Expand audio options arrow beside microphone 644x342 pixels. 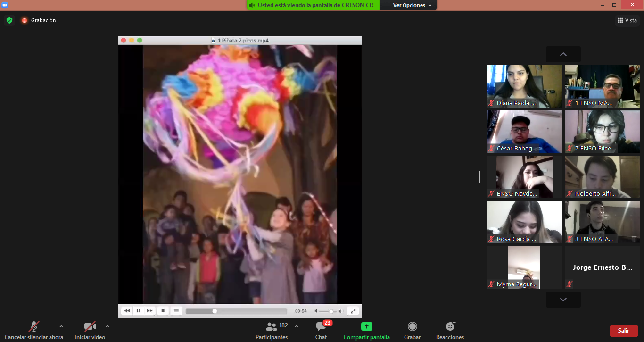[61, 326]
